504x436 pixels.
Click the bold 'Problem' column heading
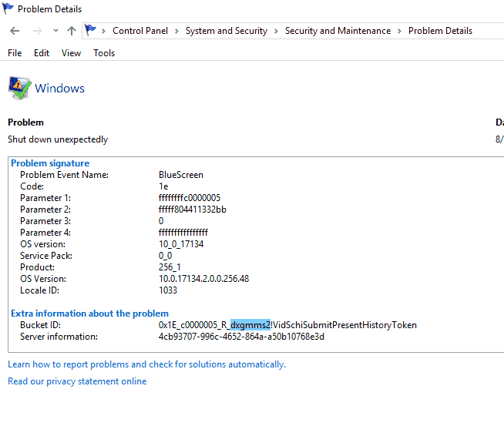tap(25, 122)
